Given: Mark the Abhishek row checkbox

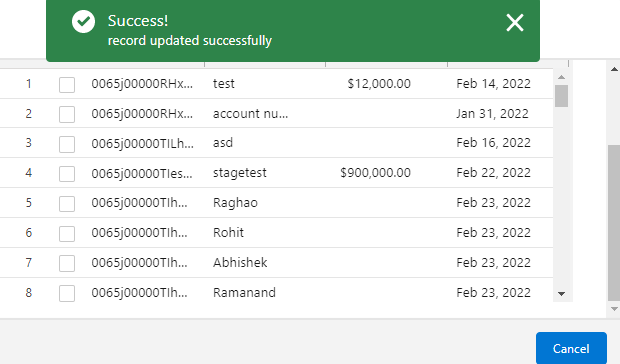Looking at the screenshot, I should 67,263.
